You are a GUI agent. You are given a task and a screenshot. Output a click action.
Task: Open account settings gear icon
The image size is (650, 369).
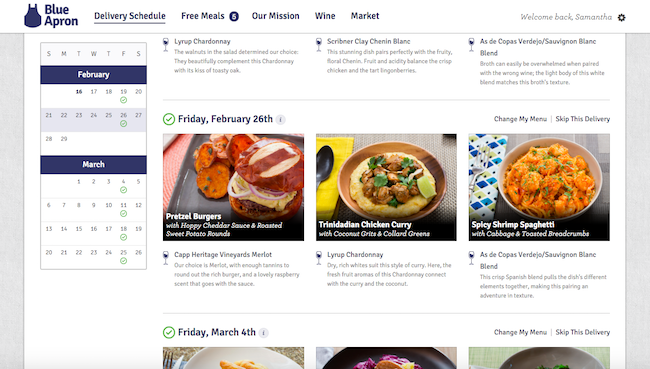tap(621, 17)
